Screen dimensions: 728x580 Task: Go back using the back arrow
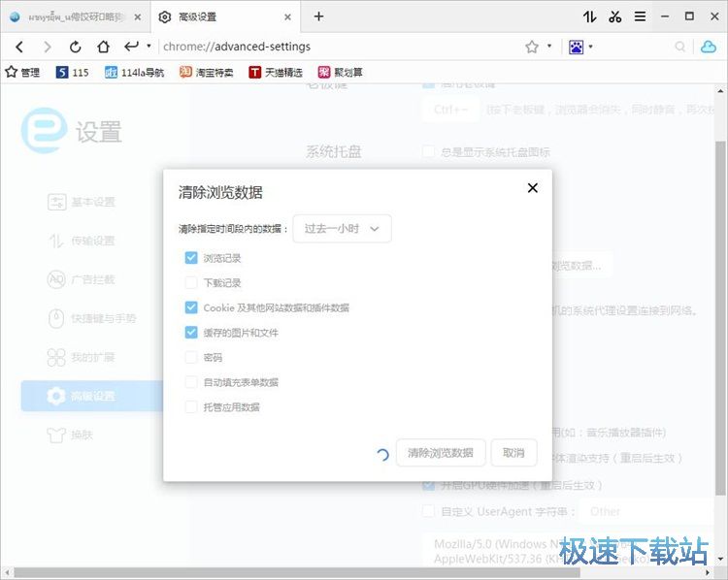19,47
